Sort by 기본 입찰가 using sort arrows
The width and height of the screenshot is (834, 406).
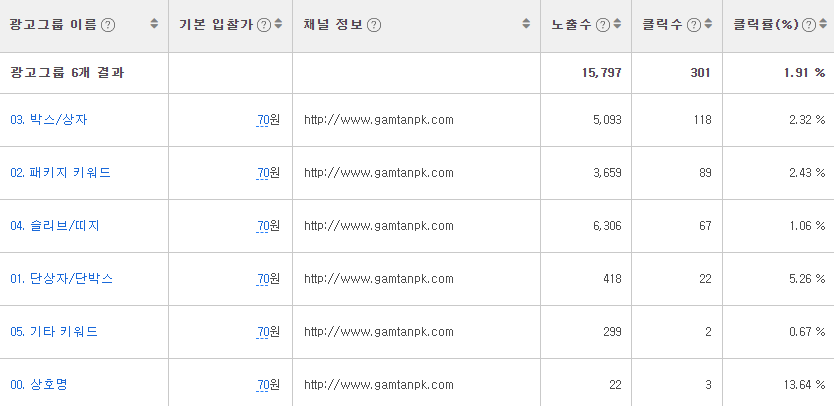click(x=278, y=24)
